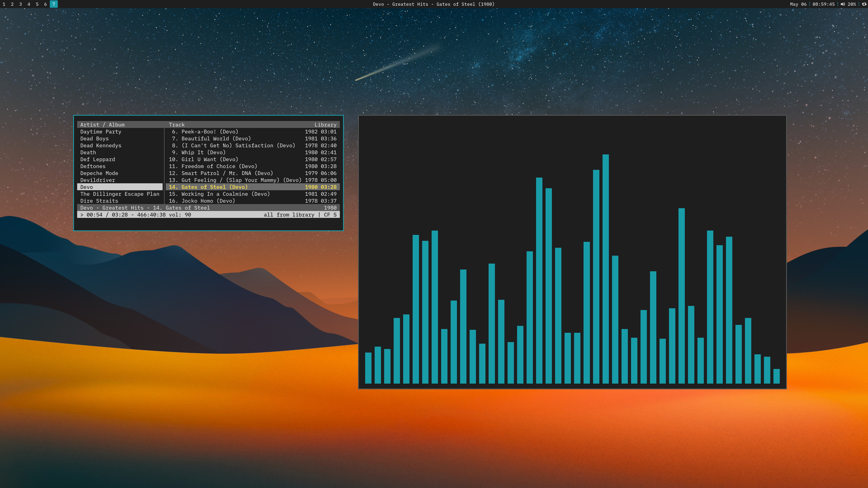Click the '20%' volume level
The width and height of the screenshot is (868, 488).
tap(852, 4)
